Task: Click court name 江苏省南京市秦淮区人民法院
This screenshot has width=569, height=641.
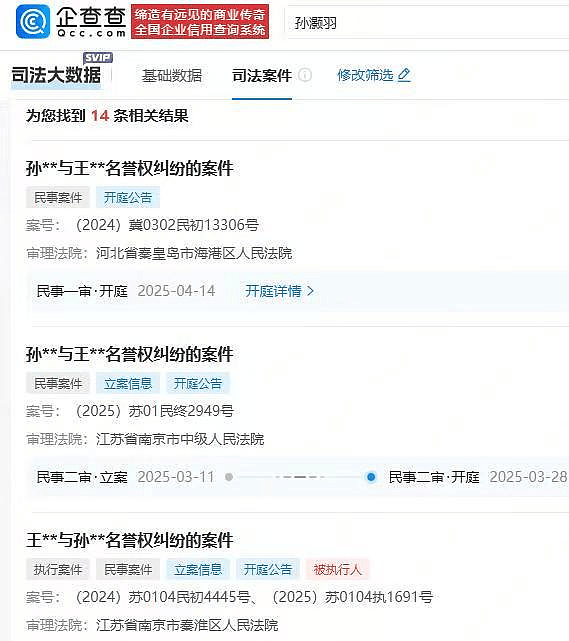Action: click(187, 625)
